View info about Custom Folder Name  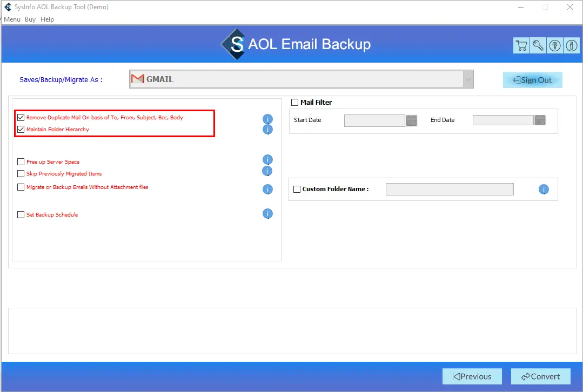coord(544,190)
